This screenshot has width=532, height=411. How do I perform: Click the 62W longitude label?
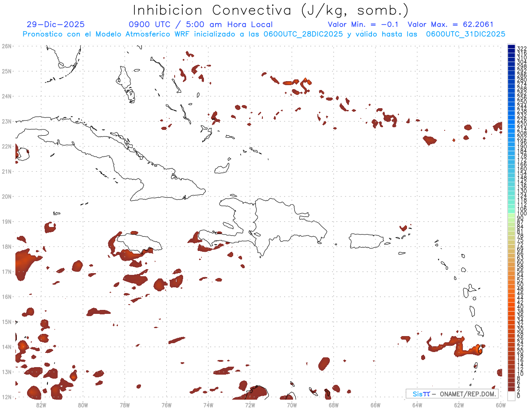click(459, 405)
